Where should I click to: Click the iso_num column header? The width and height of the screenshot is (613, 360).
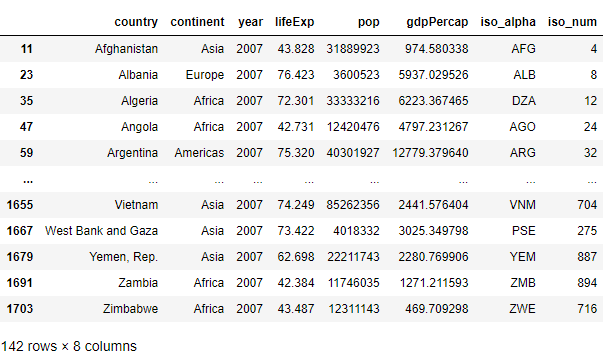[572, 22]
